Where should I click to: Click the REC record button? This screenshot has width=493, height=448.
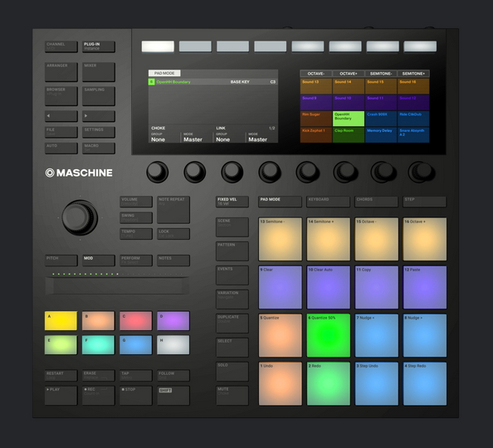click(x=99, y=395)
